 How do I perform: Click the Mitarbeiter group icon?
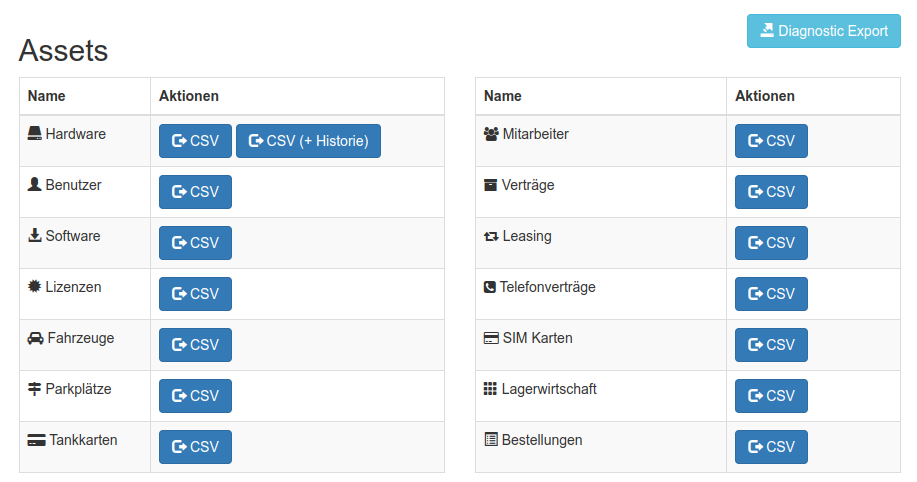491,133
